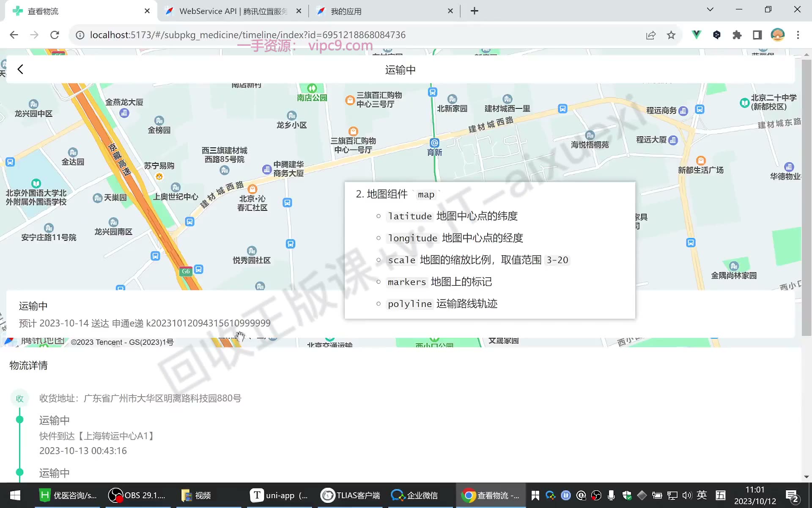The width and height of the screenshot is (812, 508).
Task: Click the 育新 subway station marker
Action: [x=434, y=143]
